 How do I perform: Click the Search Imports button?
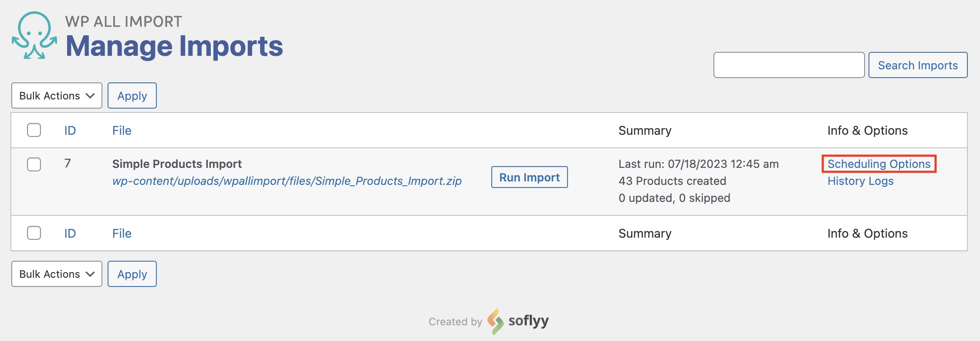click(918, 65)
